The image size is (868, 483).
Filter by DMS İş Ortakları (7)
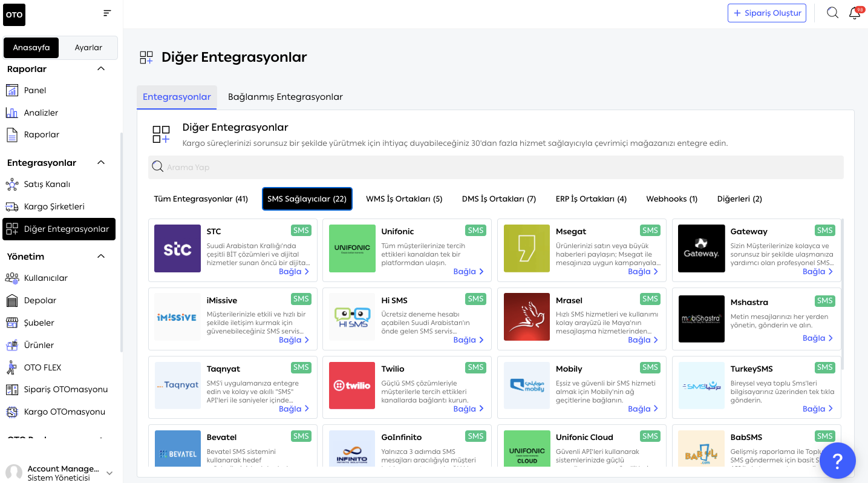tap(499, 199)
